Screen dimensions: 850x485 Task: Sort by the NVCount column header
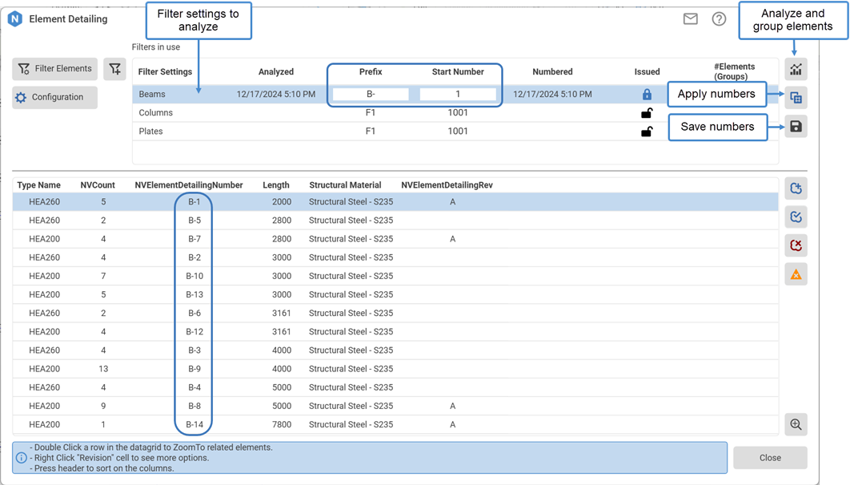pyautogui.click(x=98, y=185)
